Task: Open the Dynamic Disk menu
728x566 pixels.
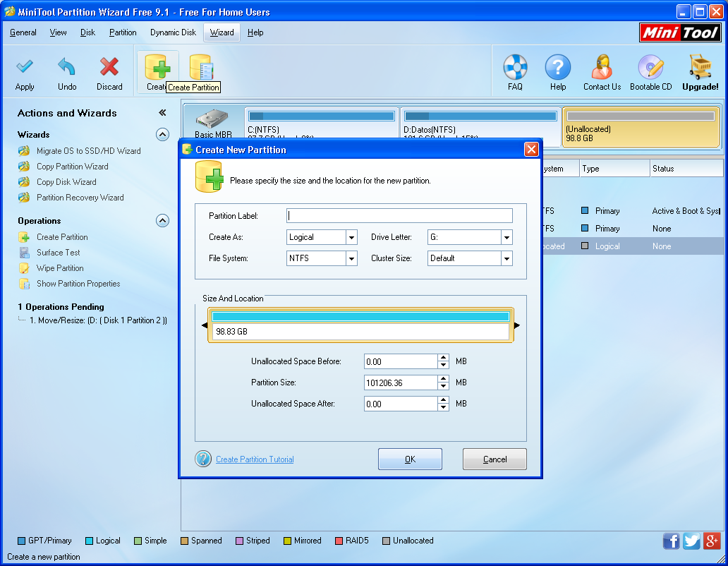Action: (x=172, y=32)
